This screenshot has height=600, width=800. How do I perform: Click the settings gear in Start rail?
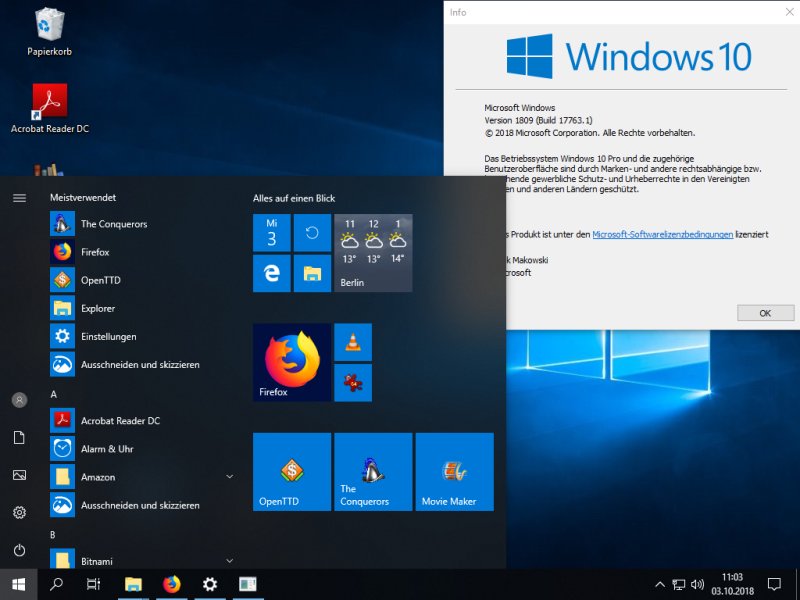click(x=19, y=512)
